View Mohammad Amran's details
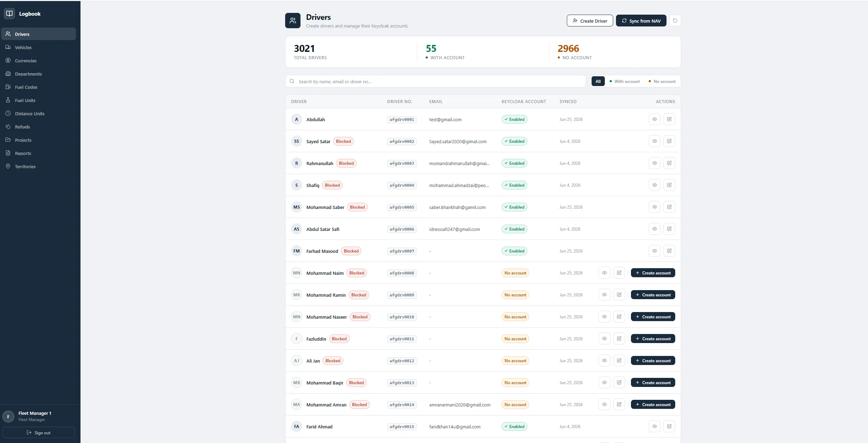Image resolution: width=868 pixels, height=443 pixels. pos(604,404)
